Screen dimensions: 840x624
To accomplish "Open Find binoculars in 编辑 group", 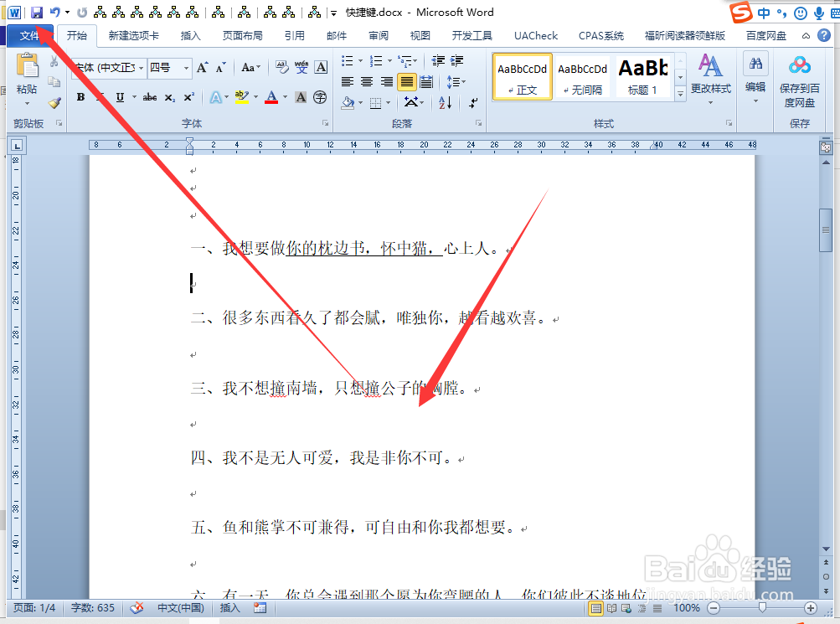I will [x=756, y=64].
